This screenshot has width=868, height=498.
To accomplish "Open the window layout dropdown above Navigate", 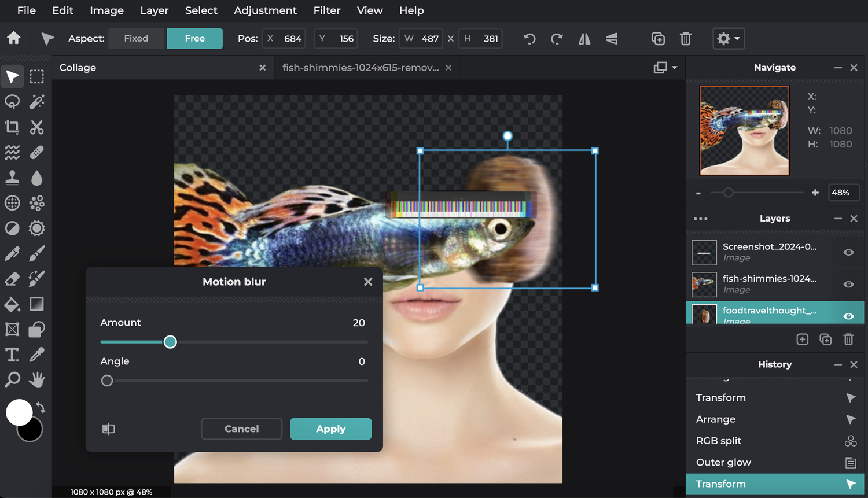I will pos(663,67).
